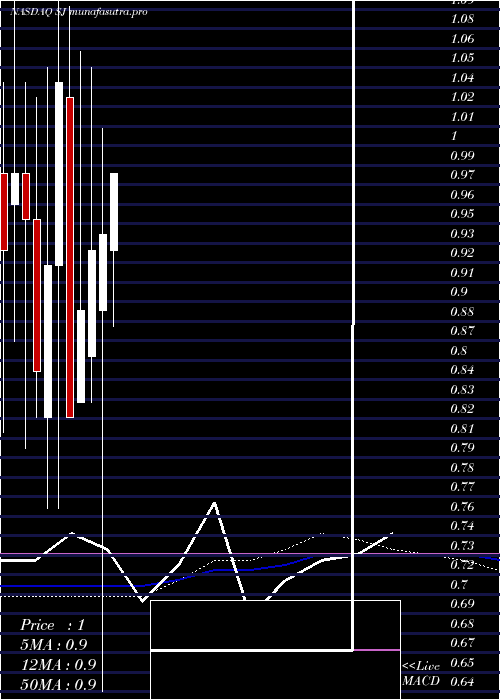The width and height of the screenshot is (500, 700).
Task: Click the price axis label 1.02
Action: click(x=462, y=97)
